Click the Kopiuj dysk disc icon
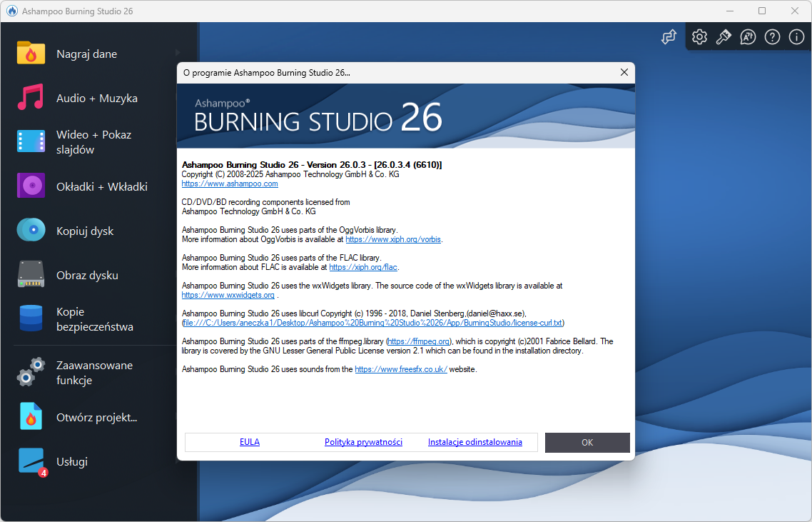The width and height of the screenshot is (812, 522). point(31,230)
